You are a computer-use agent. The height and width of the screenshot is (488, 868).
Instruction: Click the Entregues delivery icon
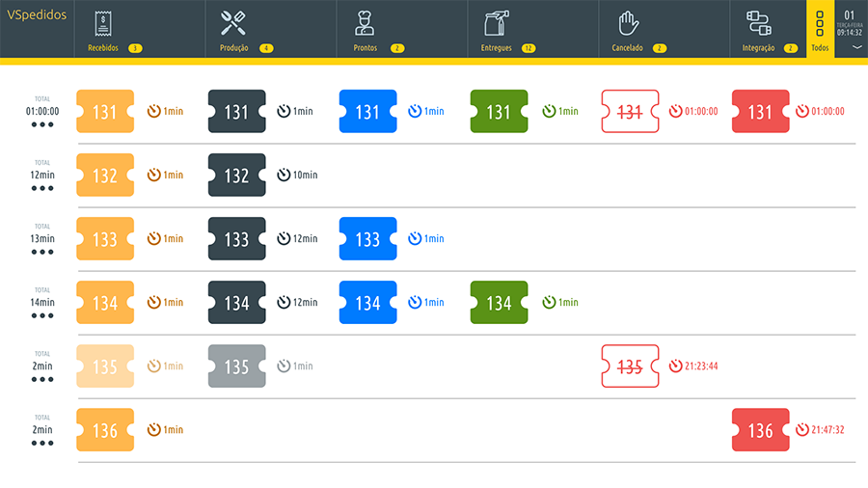coord(497,23)
